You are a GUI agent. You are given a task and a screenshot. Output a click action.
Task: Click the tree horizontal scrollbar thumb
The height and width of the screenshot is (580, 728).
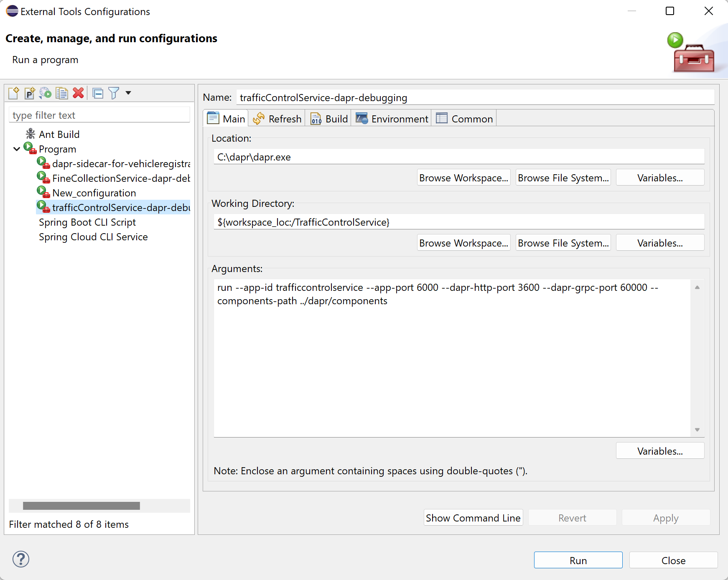pos(81,506)
